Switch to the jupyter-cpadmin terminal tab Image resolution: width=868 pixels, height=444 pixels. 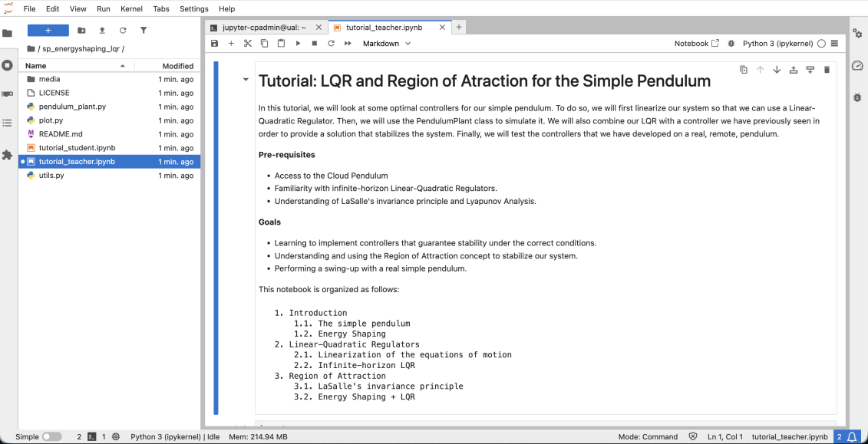click(261, 25)
